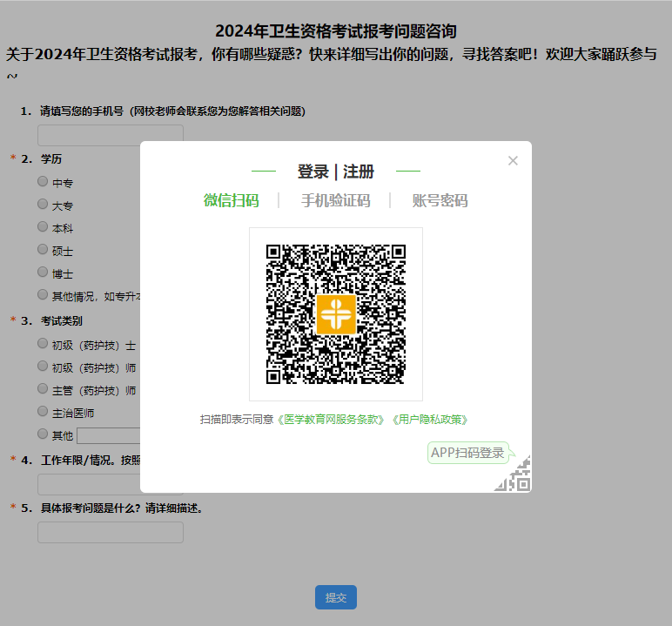Select 大专 education radio button
Viewport: 672px width, 626px height.
pos(43,205)
